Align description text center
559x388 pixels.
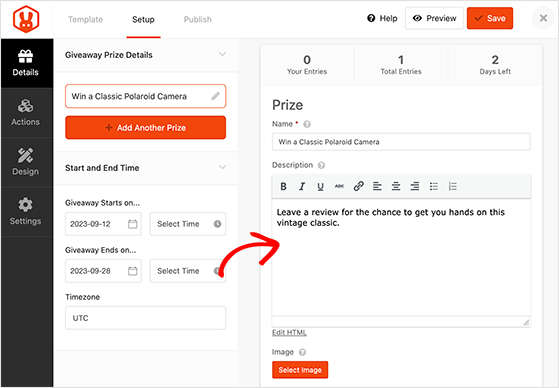[396, 186]
